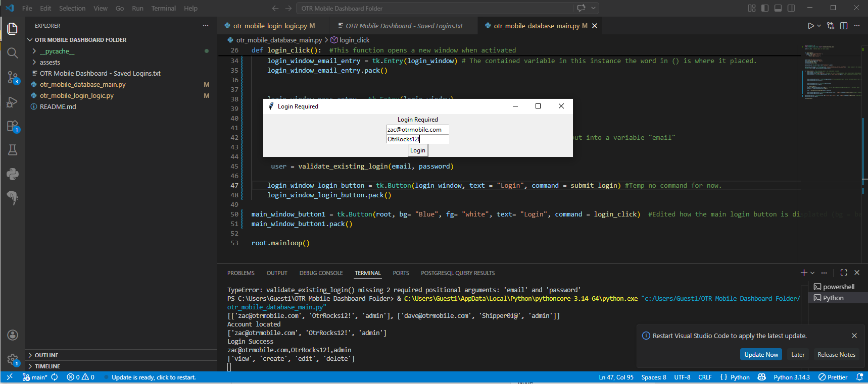Open the PostgreSQL elephant view icon
The width and height of the screenshot is (868, 384).
coord(13,198)
